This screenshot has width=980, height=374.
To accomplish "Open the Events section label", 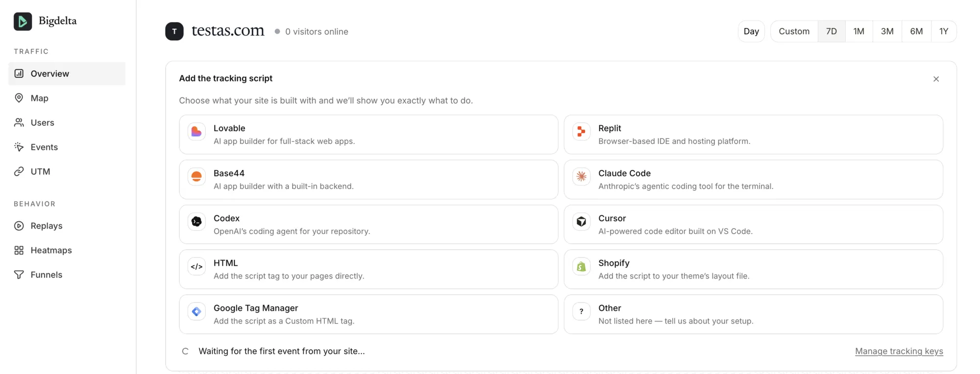I will coord(44,147).
